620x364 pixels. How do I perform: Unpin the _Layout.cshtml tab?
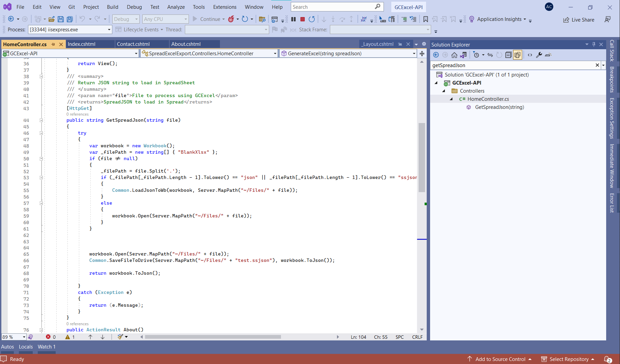click(x=400, y=44)
